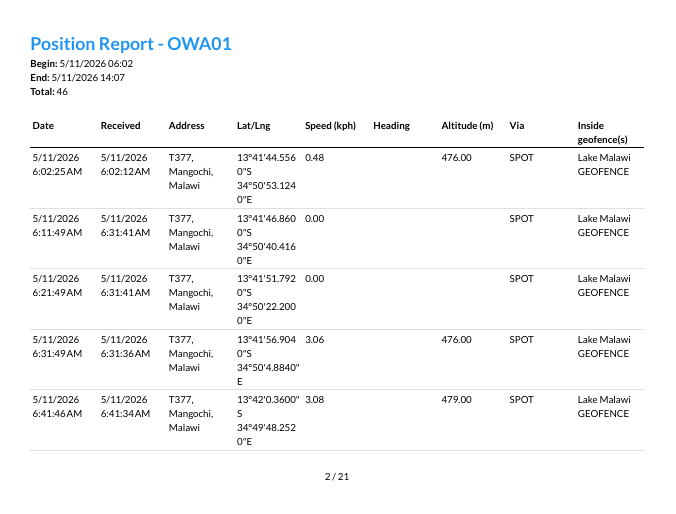Image resolution: width=676 pixels, height=514 pixels.
Task: Click Lake Malawi GEOFENCE in 6:21:49 AM row
Action: click(x=604, y=285)
